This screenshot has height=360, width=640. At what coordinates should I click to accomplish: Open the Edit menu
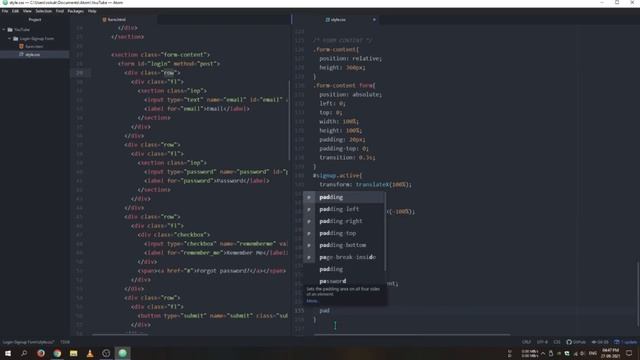point(16,11)
